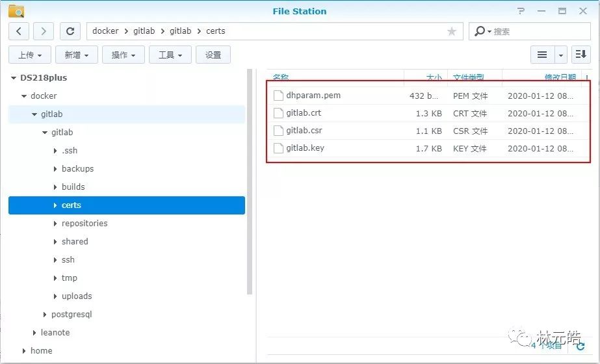Click the 1.7 KB size cell
Screen dimensions: 600x364
point(429,148)
